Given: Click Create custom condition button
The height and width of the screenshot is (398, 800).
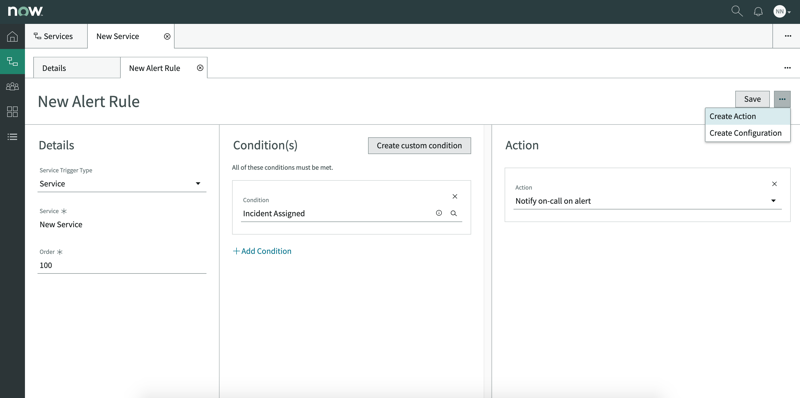Looking at the screenshot, I should click(419, 145).
